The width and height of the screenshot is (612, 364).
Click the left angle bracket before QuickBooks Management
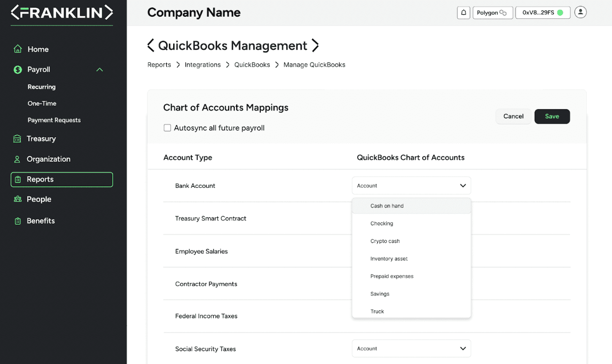151,46
